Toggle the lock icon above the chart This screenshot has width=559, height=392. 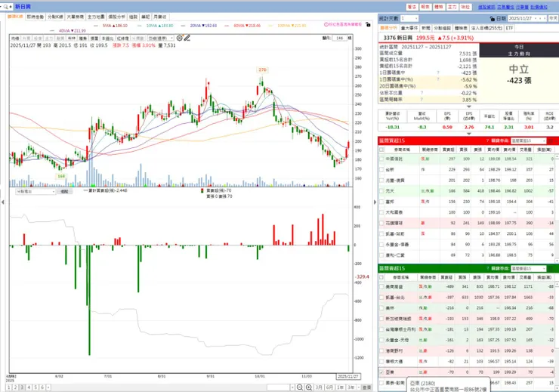(x=368, y=25)
